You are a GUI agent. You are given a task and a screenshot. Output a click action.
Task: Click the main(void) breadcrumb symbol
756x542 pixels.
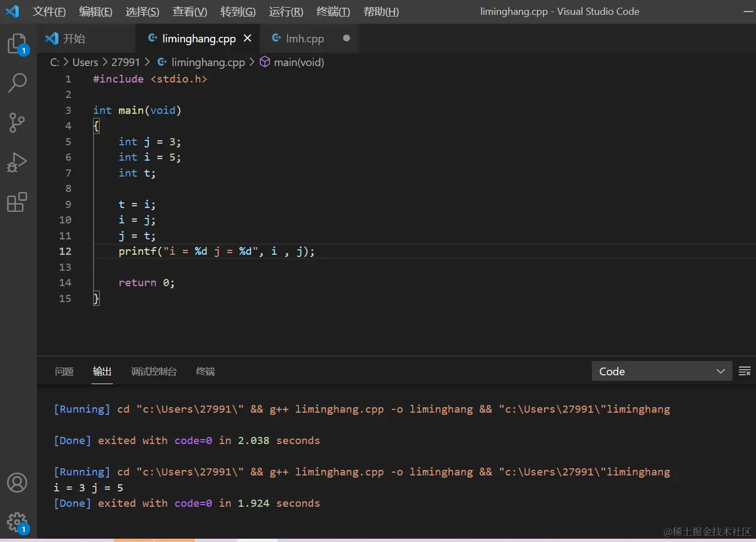click(298, 62)
